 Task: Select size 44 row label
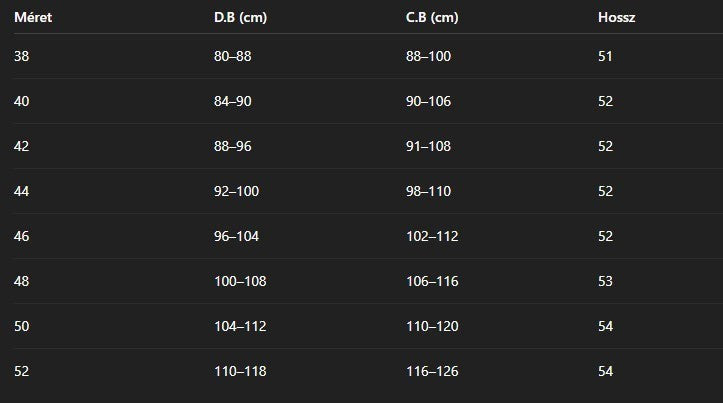(x=22, y=191)
